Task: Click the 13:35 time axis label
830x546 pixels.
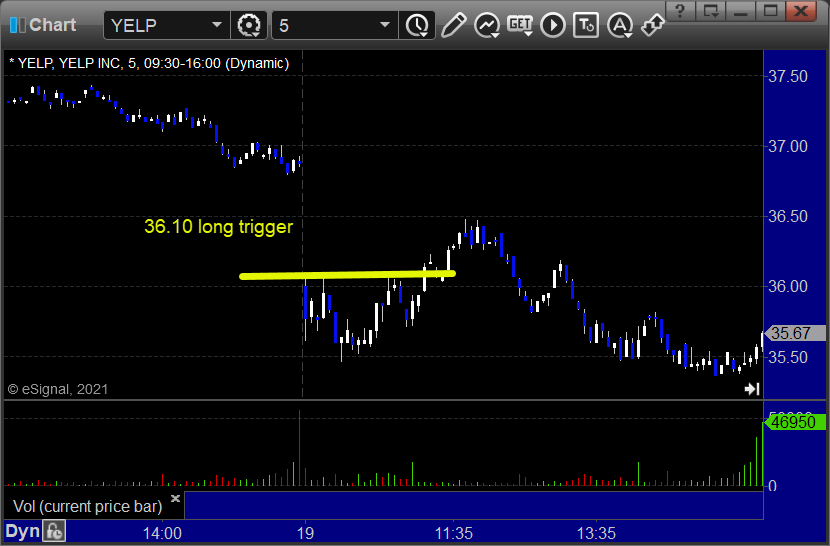Action: 596,533
